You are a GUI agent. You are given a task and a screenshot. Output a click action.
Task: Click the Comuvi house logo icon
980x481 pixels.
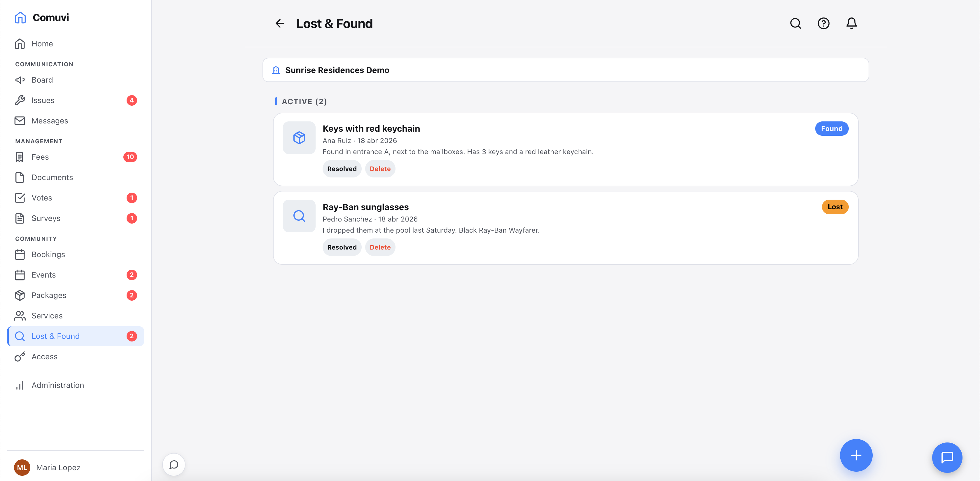(x=20, y=18)
